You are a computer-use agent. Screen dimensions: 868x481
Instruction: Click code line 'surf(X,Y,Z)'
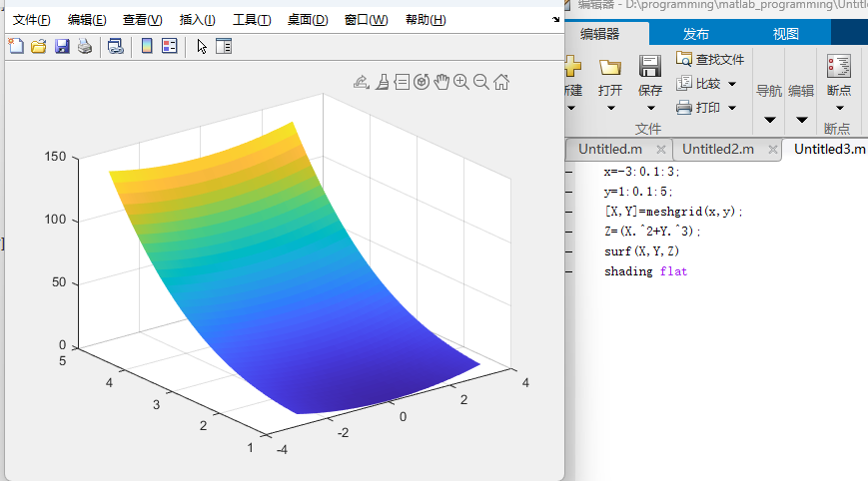coord(641,251)
